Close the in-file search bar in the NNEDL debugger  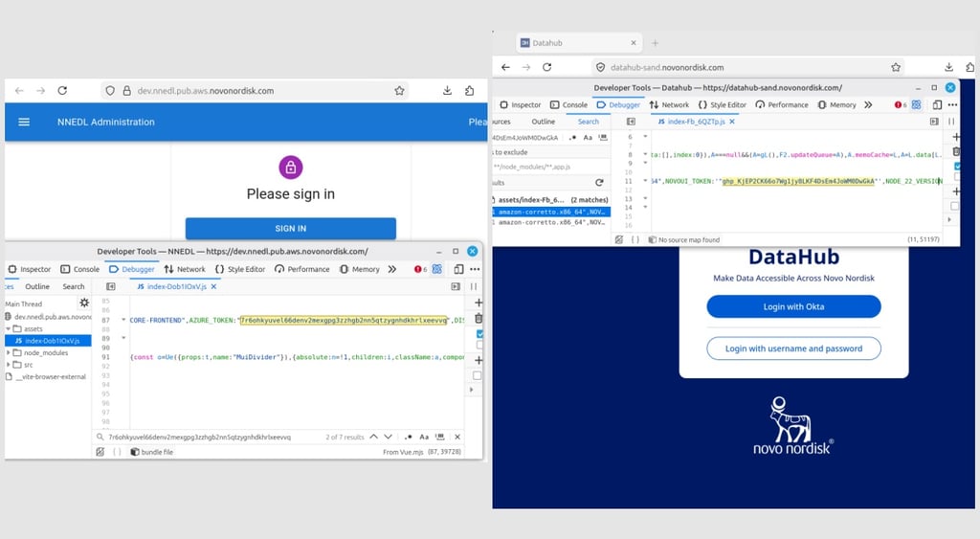click(x=457, y=437)
